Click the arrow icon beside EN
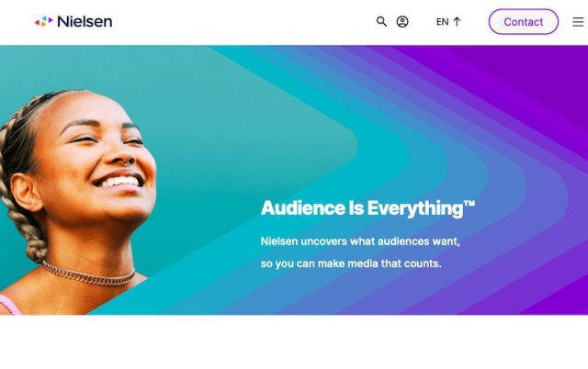This screenshot has width=588, height=369. (457, 22)
